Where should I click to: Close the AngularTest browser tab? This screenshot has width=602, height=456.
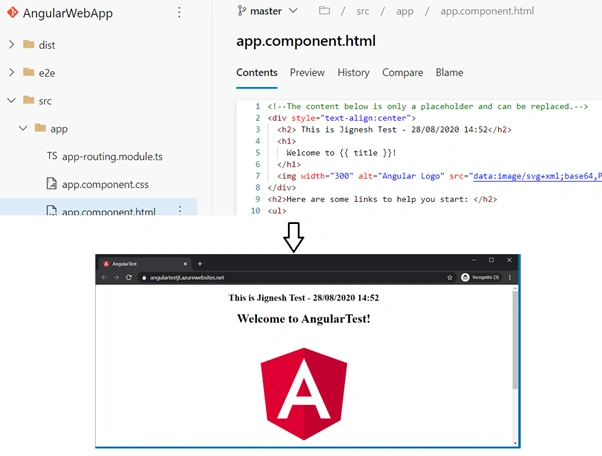click(x=185, y=264)
